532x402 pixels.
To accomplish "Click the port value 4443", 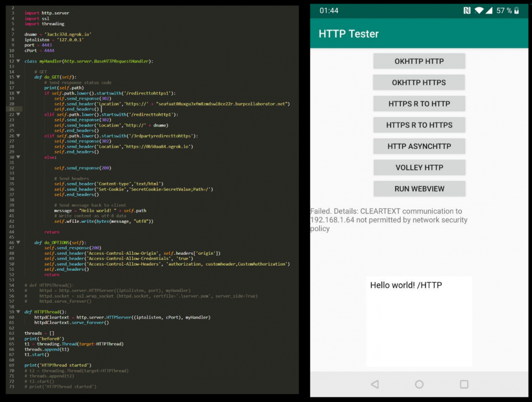I will [x=47, y=45].
